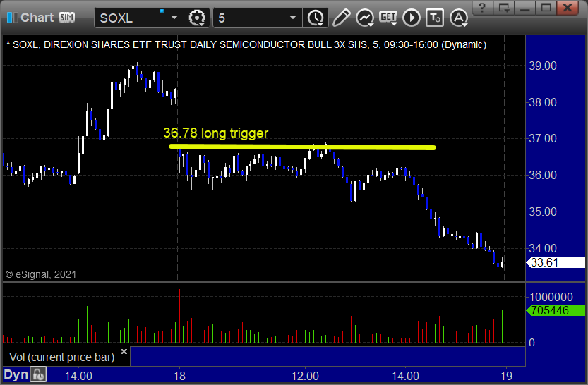Click the SOXL chart title text

(246, 44)
